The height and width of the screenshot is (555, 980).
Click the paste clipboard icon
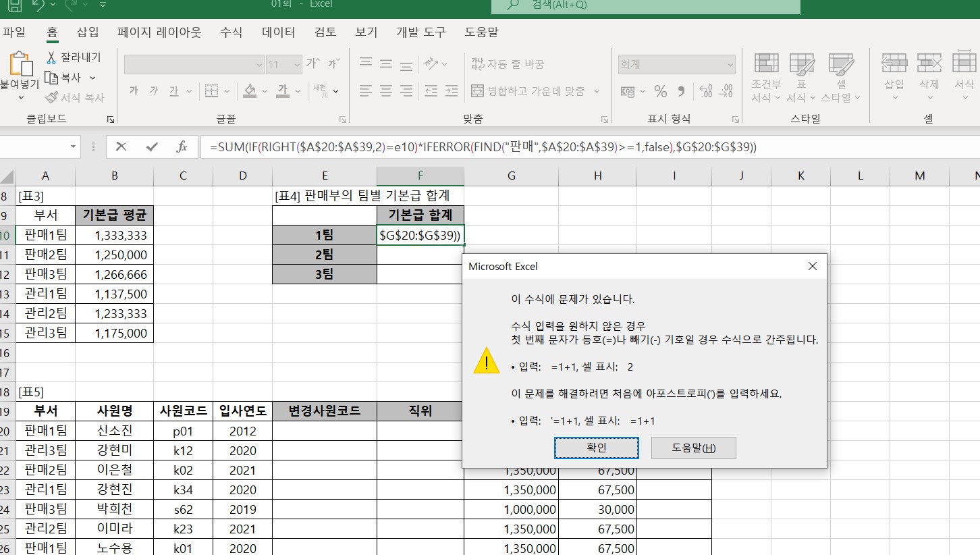(20, 64)
